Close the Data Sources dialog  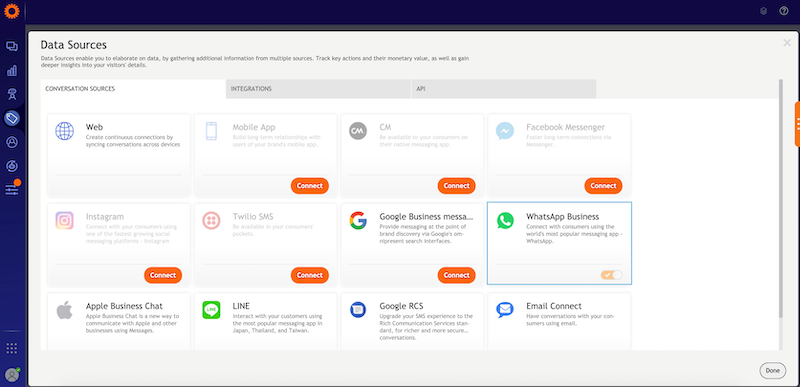click(787, 43)
